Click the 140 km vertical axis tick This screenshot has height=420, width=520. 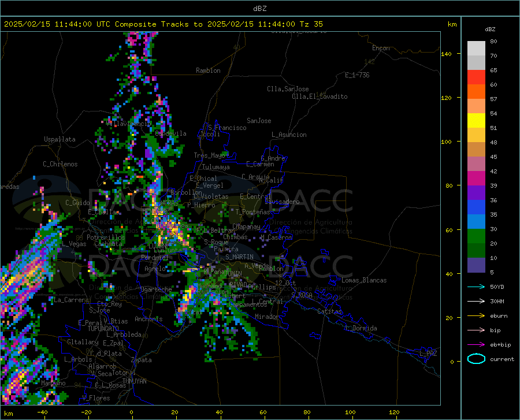click(x=446, y=54)
